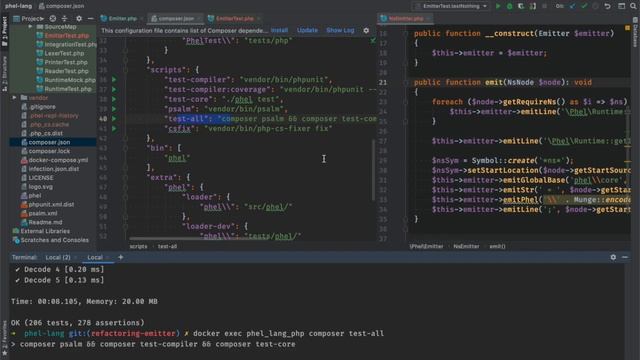Open the Terminal panel settings gear

click(613, 257)
